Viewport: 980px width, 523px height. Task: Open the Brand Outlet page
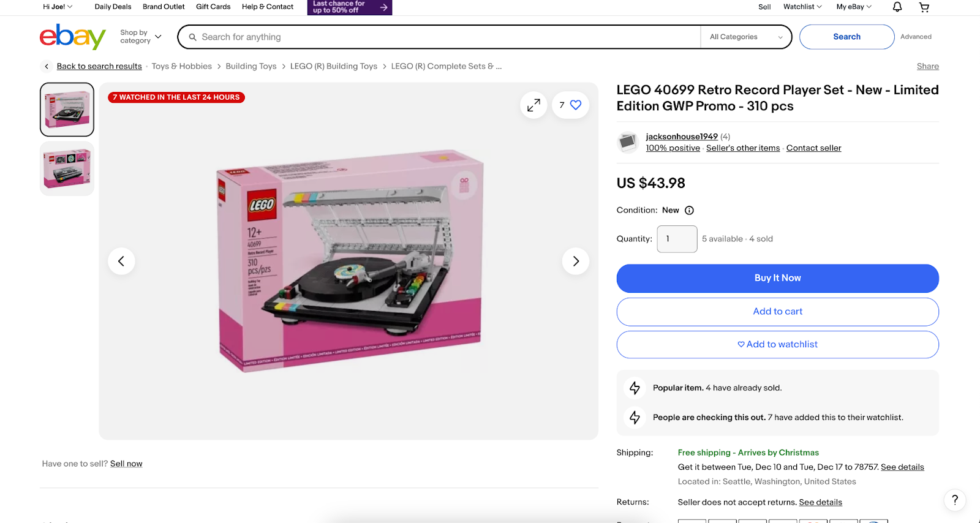(163, 7)
